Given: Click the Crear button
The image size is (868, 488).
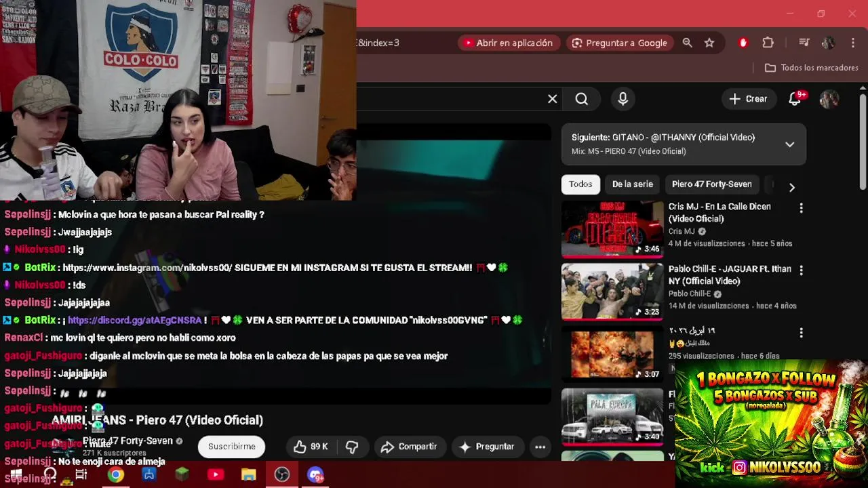Looking at the screenshot, I should (748, 99).
